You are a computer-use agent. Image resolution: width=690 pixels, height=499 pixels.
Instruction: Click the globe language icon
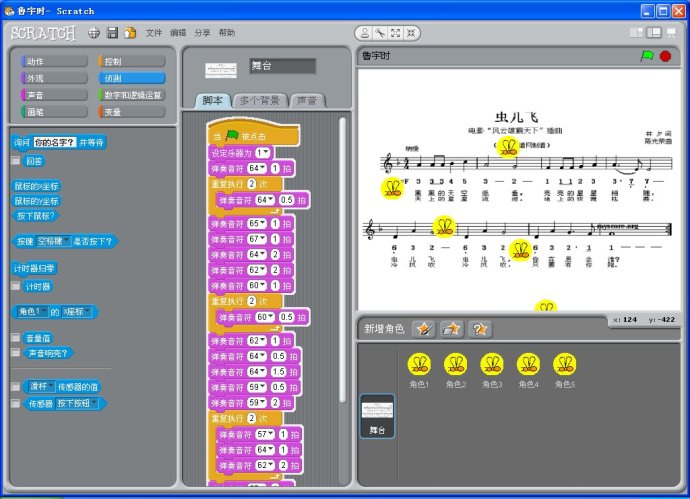pyautogui.click(x=94, y=33)
